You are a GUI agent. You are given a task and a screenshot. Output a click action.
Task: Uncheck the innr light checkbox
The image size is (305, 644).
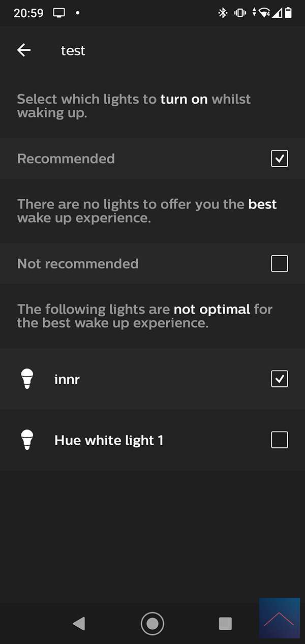click(280, 379)
